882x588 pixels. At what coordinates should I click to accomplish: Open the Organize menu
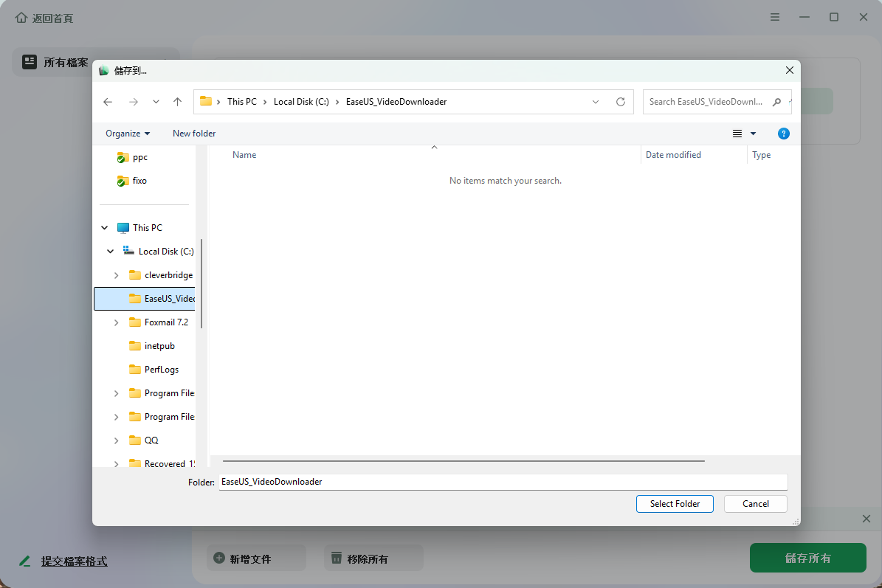coord(127,134)
